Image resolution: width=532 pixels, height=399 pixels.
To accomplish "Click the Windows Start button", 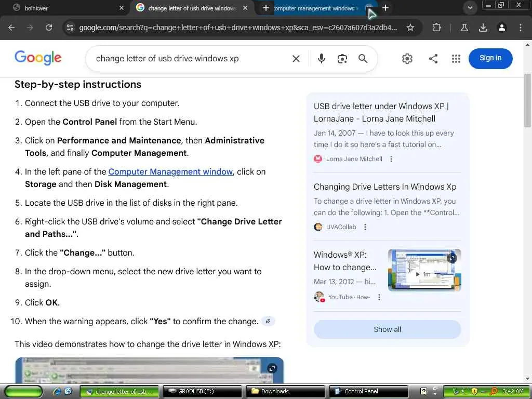I will [23, 392].
